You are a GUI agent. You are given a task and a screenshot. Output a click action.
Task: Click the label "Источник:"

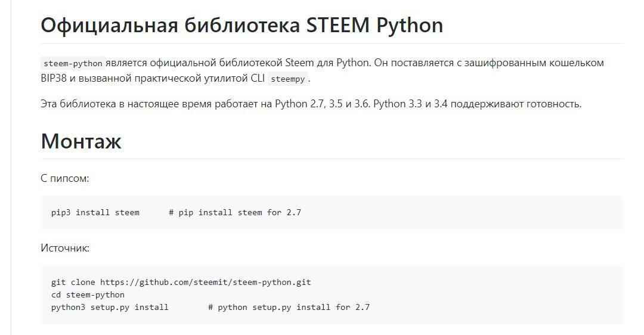click(65, 248)
